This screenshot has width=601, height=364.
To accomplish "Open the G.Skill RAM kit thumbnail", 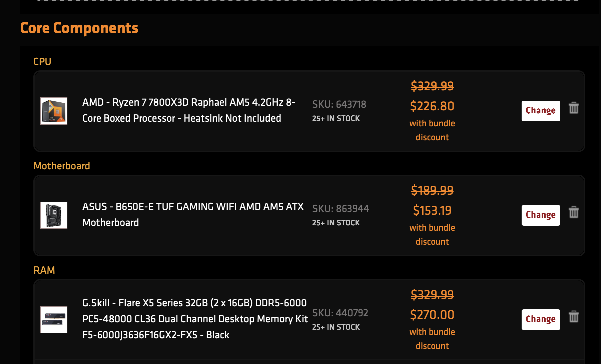I will (x=54, y=320).
